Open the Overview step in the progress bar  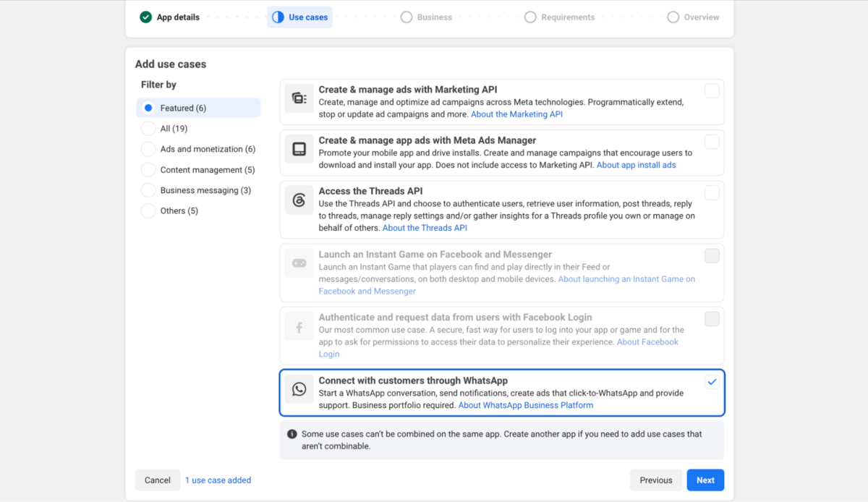coord(693,17)
